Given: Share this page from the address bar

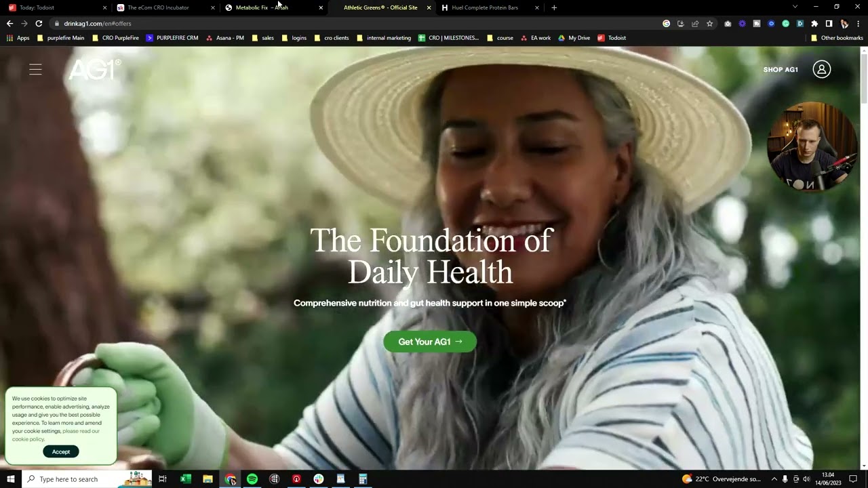Looking at the screenshot, I should click(695, 23).
